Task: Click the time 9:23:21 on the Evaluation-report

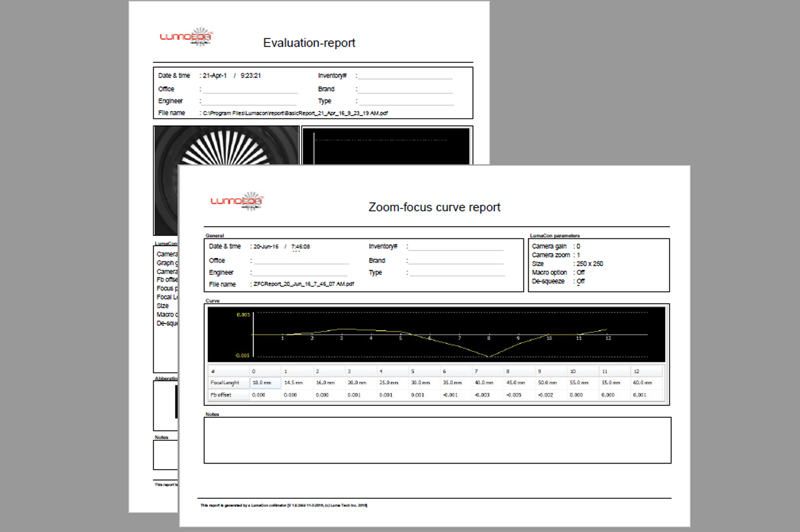Action: [251, 76]
